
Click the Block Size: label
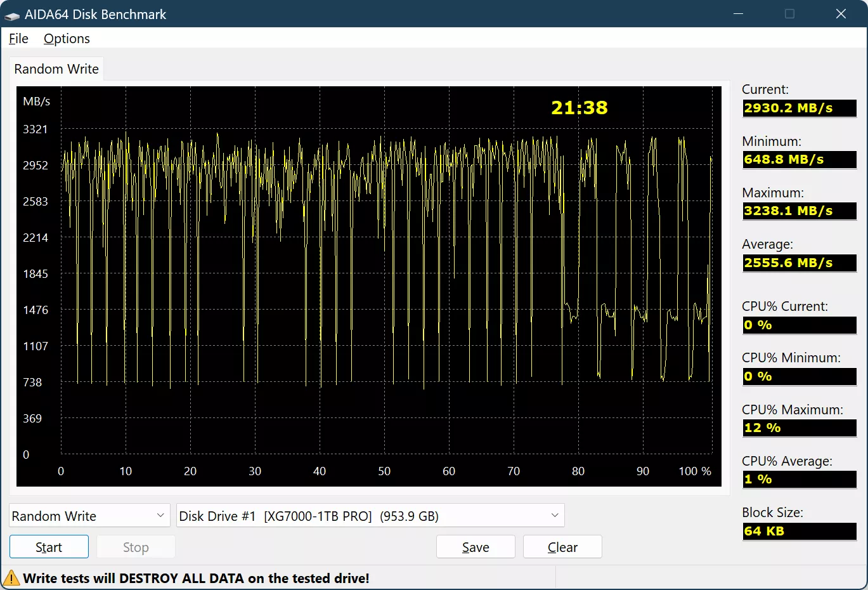pos(772,513)
